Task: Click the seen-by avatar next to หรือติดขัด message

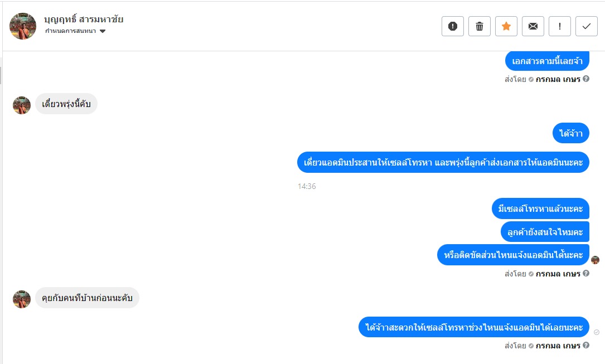Action: pyautogui.click(x=596, y=260)
